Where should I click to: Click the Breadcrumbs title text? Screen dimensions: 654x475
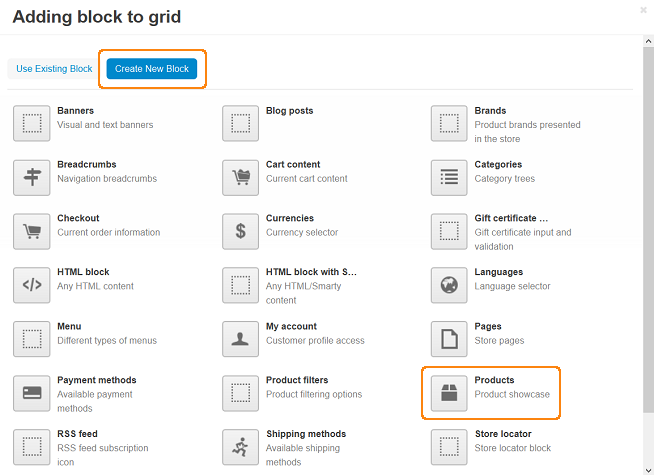(x=87, y=164)
